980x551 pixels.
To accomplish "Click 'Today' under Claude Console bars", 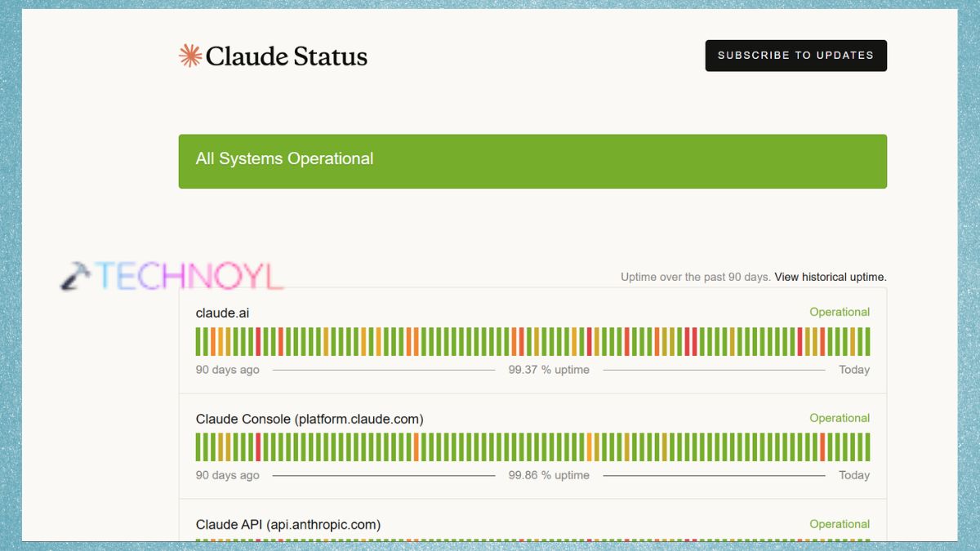I will click(x=854, y=475).
